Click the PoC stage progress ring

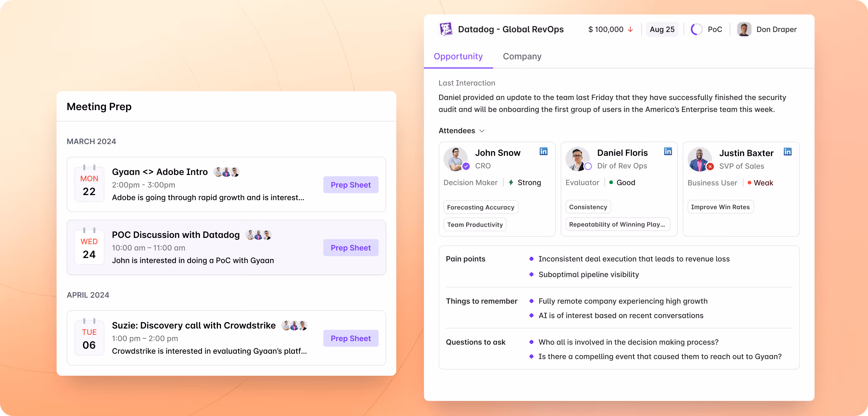(x=697, y=30)
